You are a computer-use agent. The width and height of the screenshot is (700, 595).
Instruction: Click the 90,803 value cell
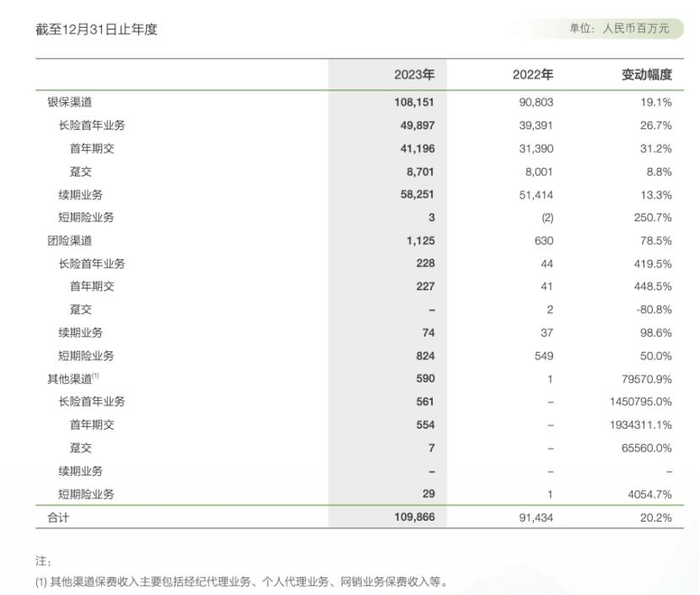pyautogui.click(x=536, y=103)
